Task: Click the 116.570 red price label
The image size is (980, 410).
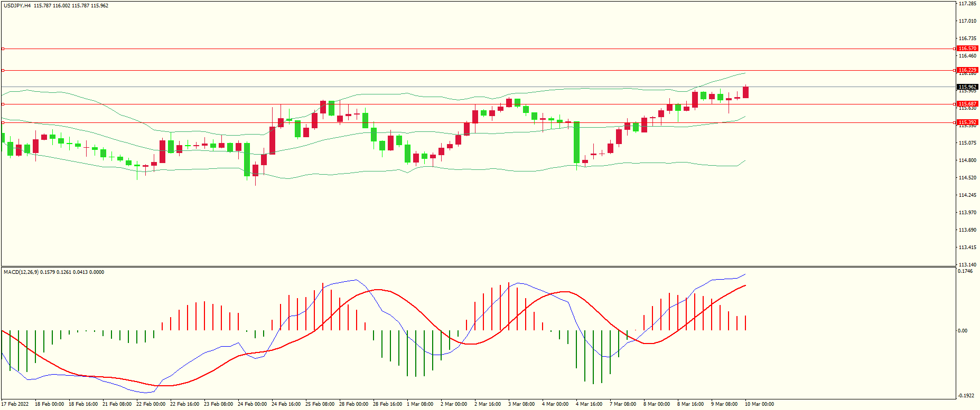Action: click(x=967, y=49)
